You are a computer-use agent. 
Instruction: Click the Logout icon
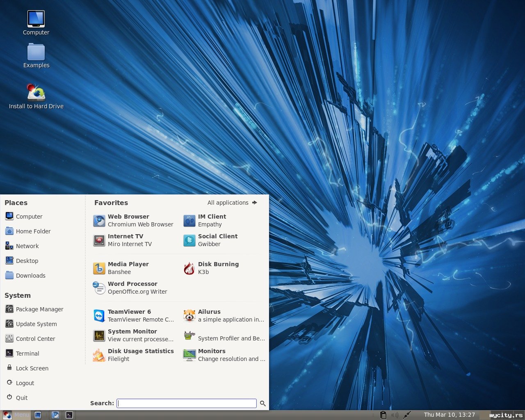[x=9, y=383]
